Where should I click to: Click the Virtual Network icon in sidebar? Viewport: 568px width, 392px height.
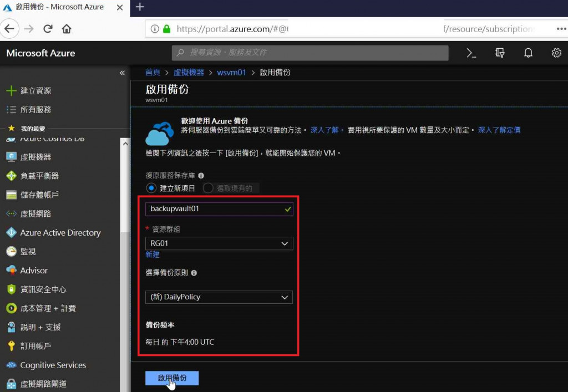11,213
